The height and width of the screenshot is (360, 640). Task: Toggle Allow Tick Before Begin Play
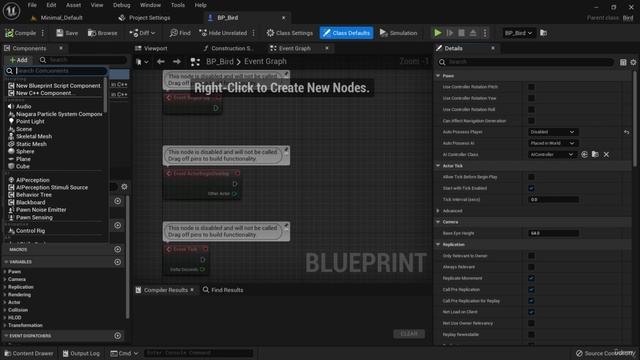tap(531, 177)
